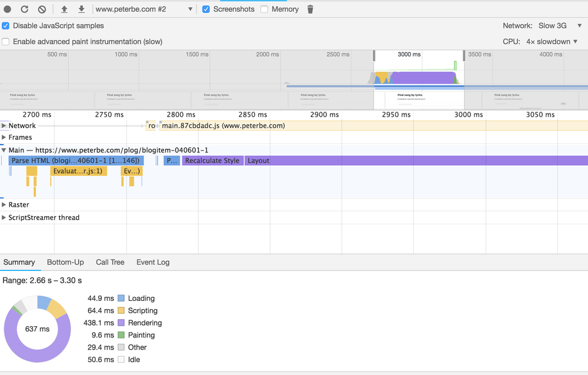The height and width of the screenshot is (375, 588).
Task: Enable the Memory checkbox
Action: [265, 9]
